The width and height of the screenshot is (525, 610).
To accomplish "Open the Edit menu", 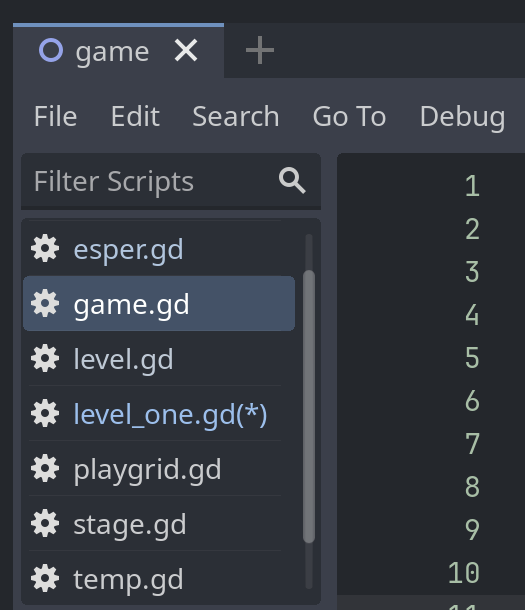I will 135,116.
